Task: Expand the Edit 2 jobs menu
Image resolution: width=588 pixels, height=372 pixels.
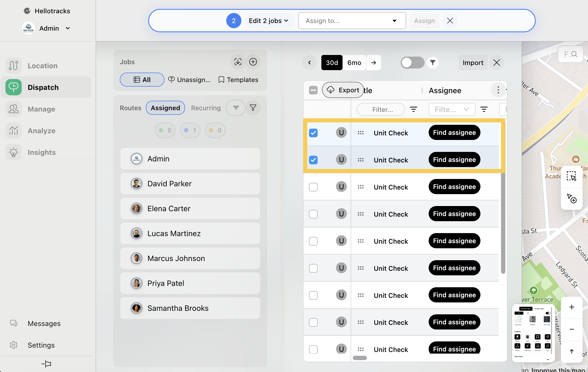Action: coord(269,21)
